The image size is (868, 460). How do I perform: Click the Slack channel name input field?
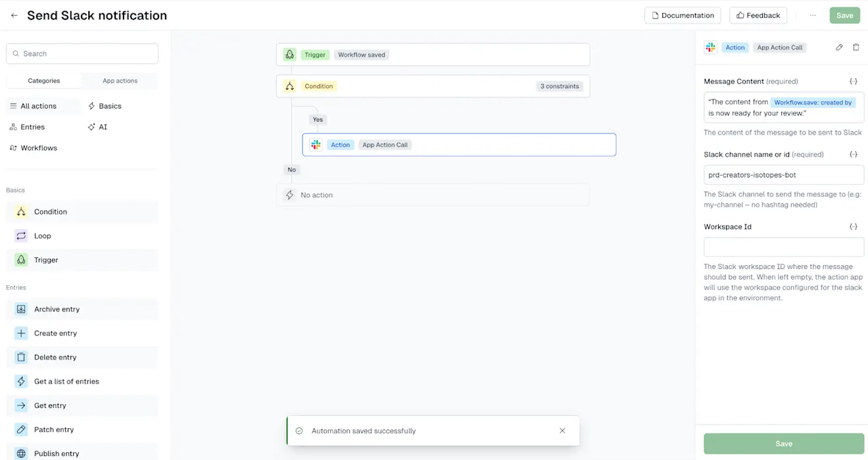783,174
